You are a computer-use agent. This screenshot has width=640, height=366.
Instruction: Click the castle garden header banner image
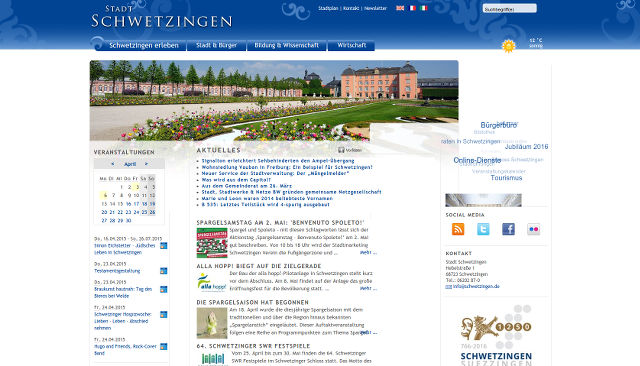[x=274, y=100]
